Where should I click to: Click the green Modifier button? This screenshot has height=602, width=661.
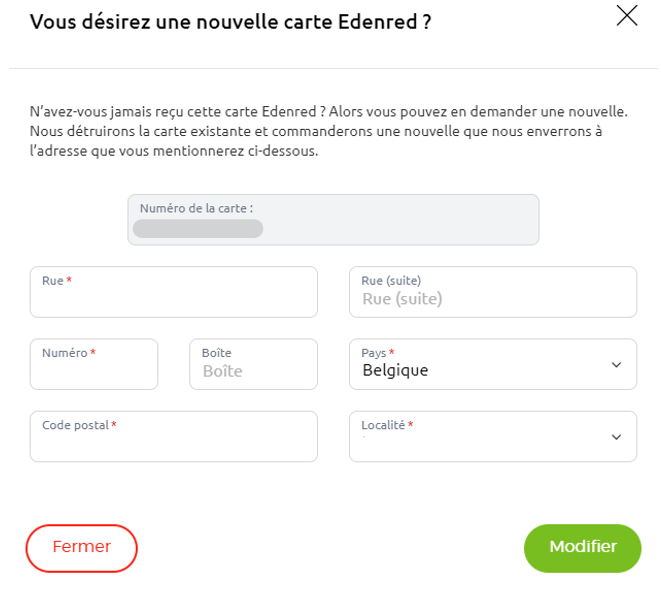(582, 548)
